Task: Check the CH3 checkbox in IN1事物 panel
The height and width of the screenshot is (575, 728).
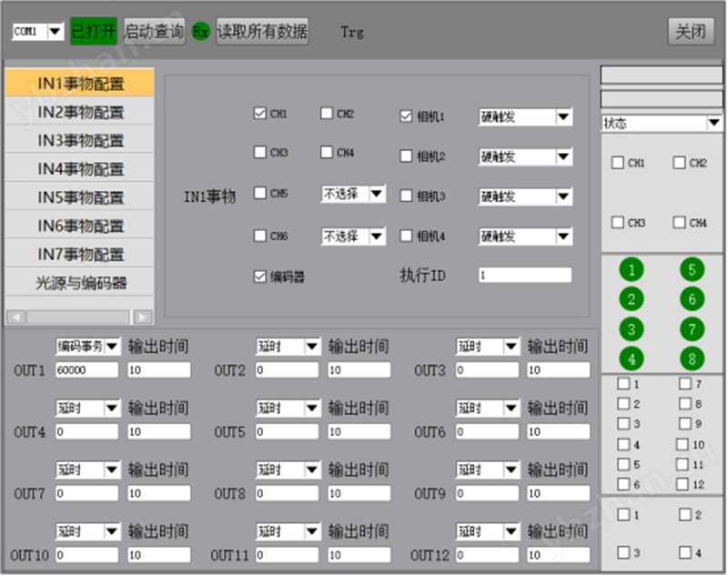Action: coord(260,152)
